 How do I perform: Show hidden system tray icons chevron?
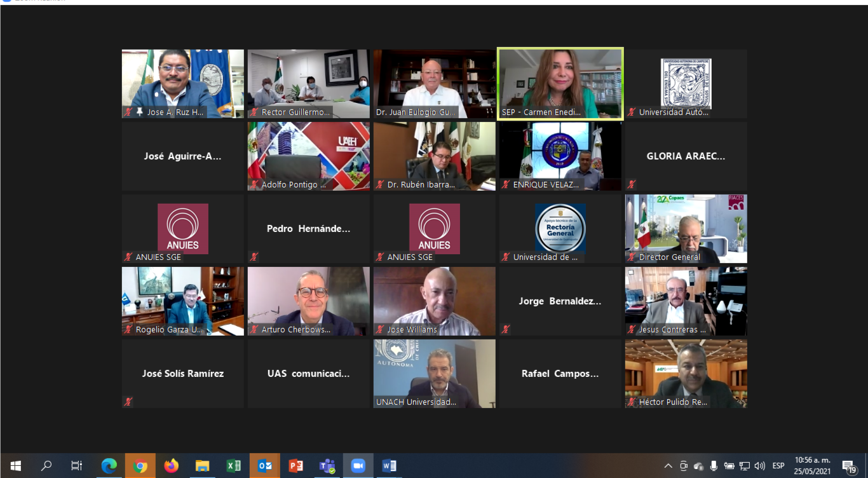coord(668,466)
